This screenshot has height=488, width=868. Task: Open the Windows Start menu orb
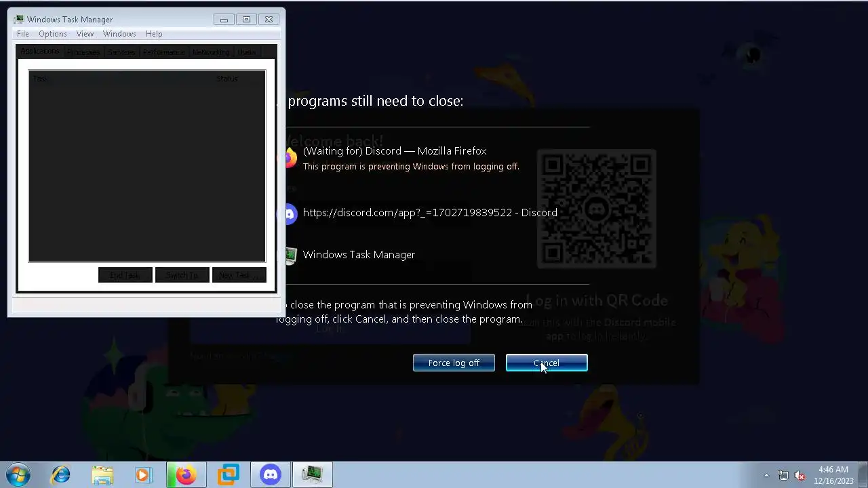click(18, 474)
